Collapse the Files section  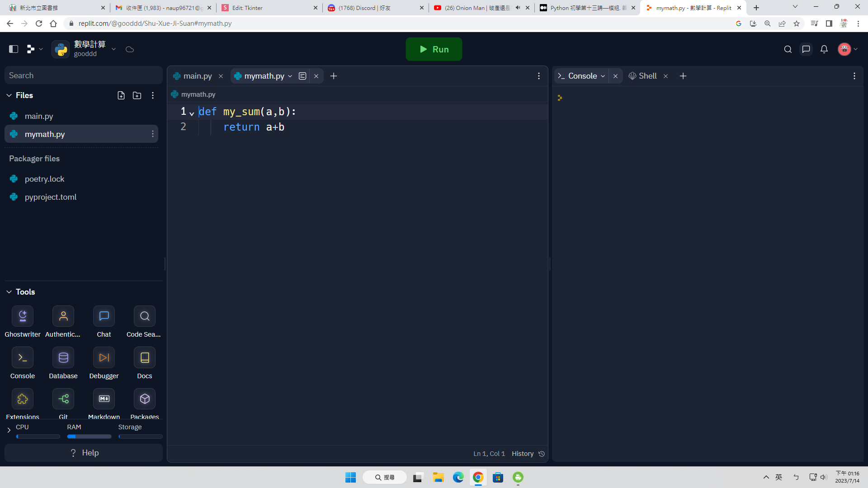click(x=9, y=95)
